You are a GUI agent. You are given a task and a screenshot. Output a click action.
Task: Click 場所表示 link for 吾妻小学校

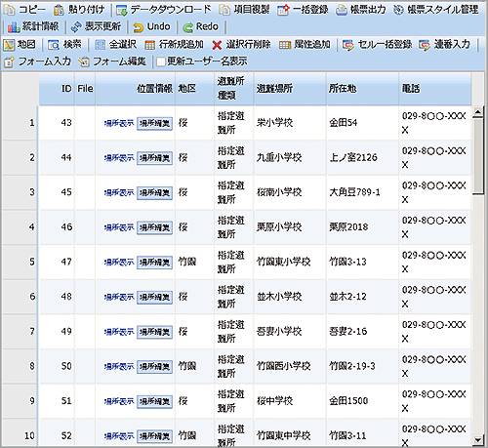(119, 332)
